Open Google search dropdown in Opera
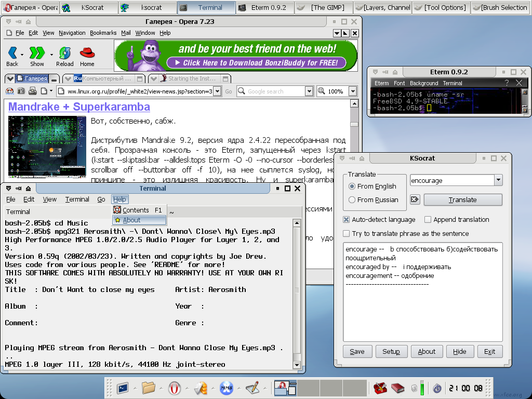The image size is (532, 399). click(309, 91)
